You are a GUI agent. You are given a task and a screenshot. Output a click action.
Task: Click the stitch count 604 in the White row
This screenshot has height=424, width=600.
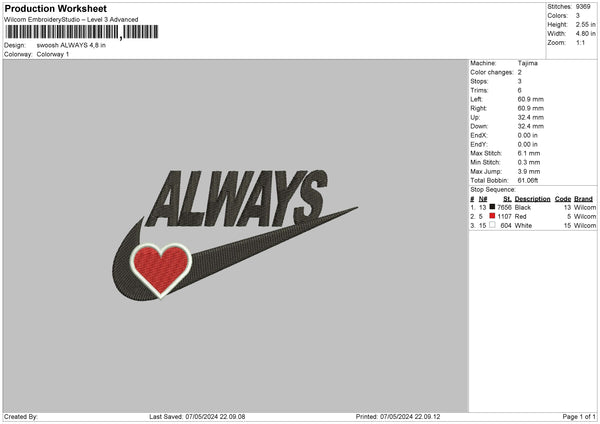point(506,226)
